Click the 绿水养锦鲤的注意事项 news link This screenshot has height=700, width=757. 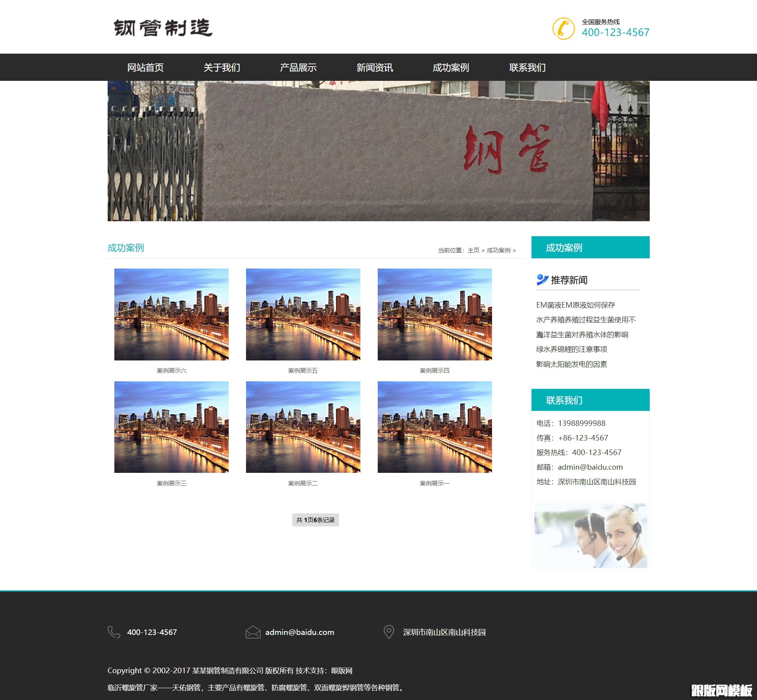[572, 349]
